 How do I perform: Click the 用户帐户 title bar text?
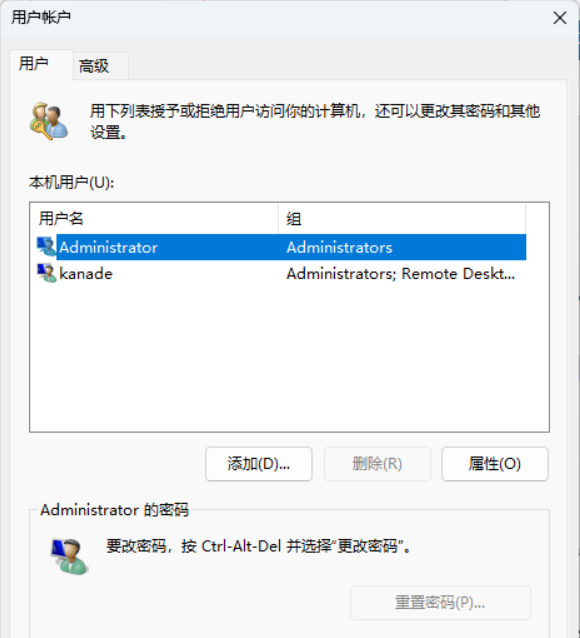(41, 17)
